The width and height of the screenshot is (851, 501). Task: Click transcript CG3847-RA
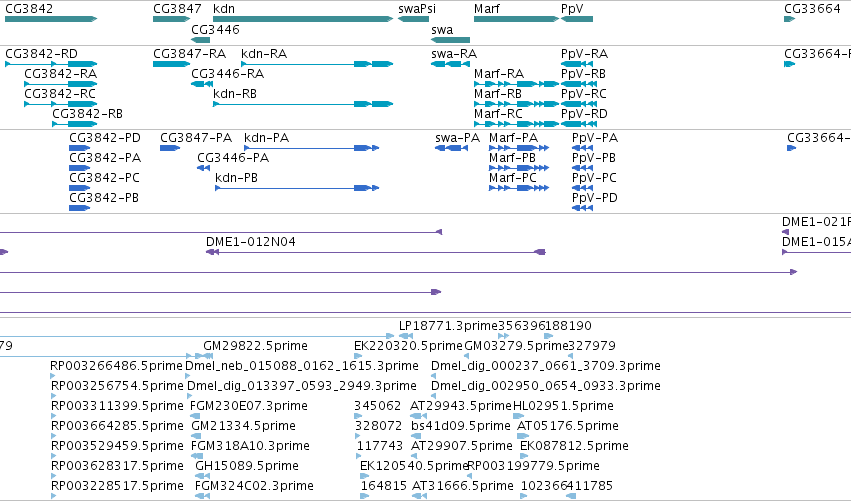[172, 64]
